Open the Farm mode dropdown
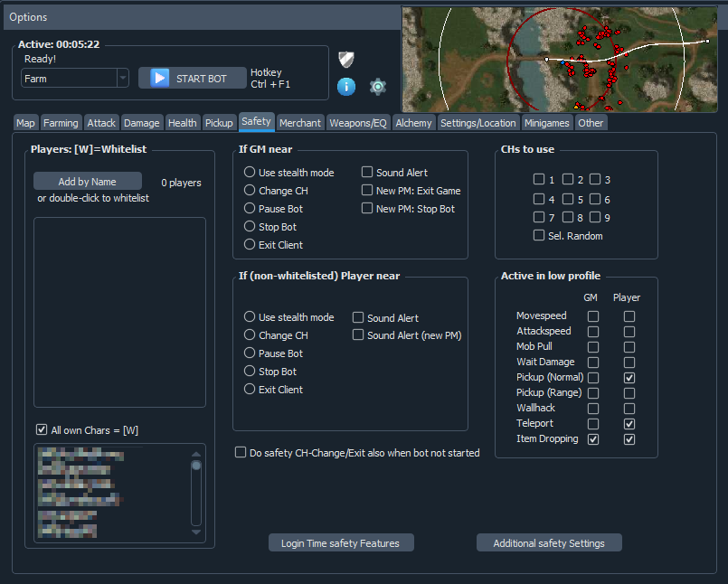The image size is (728, 584). pyautogui.click(x=75, y=78)
